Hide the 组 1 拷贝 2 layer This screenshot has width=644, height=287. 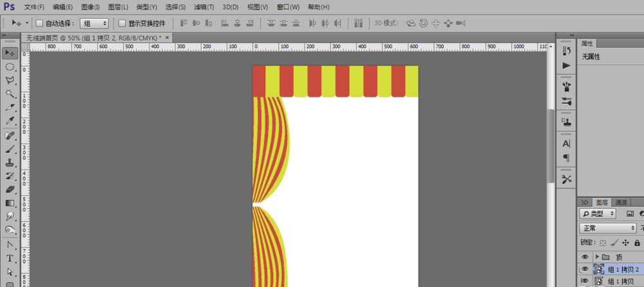click(x=585, y=269)
